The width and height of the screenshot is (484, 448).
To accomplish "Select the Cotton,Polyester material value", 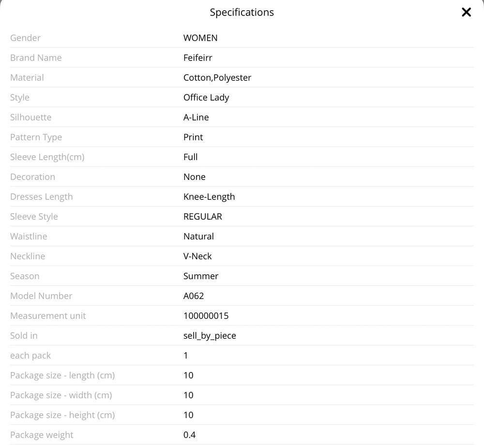I will 217,77.
